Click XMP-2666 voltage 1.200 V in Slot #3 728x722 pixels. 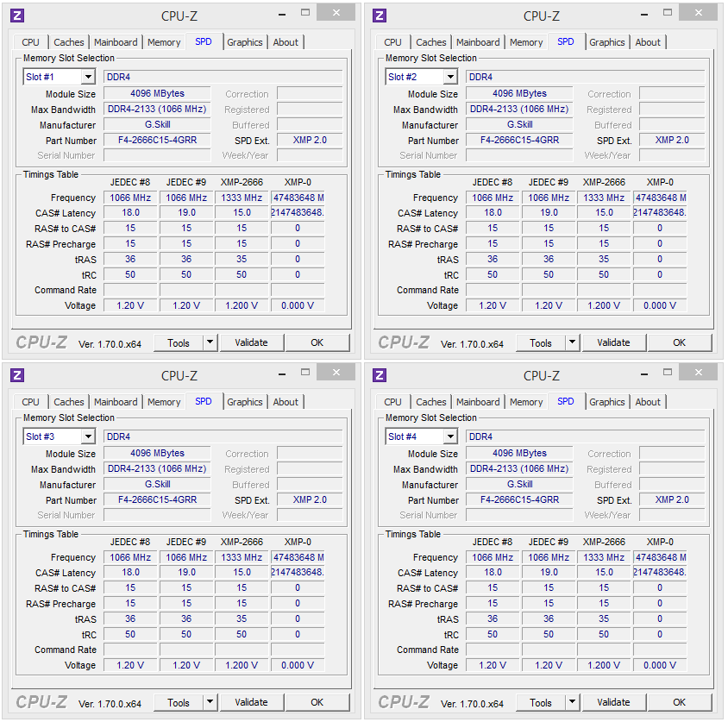click(242, 665)
